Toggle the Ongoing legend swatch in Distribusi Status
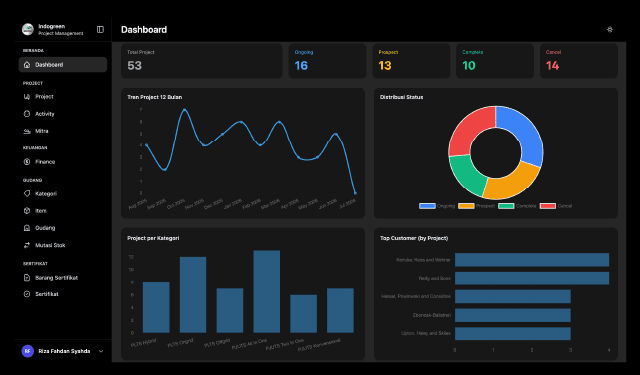 pos(427,206)
